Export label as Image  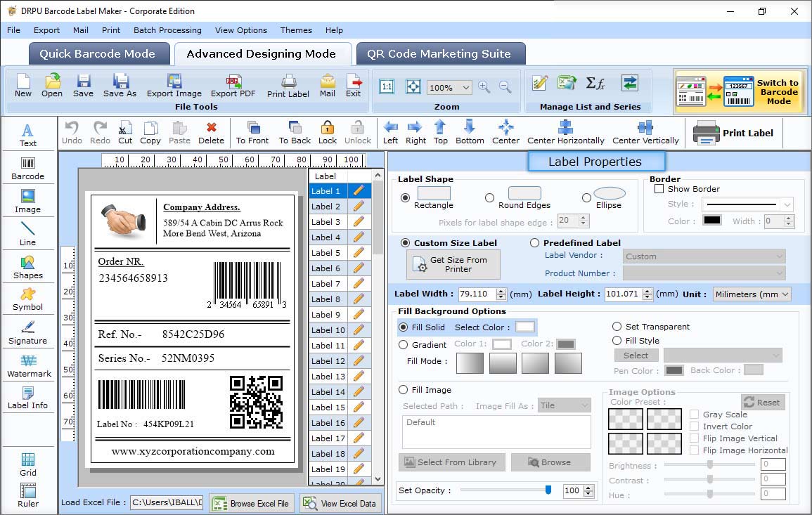(x=174, y=86)
